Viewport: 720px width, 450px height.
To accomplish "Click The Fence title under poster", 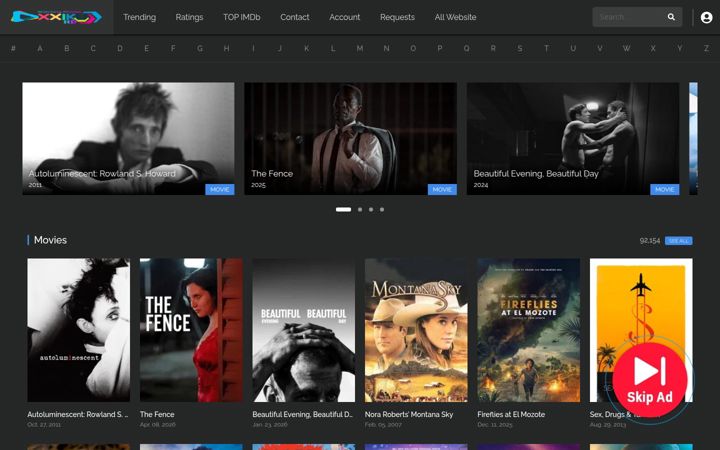I will pyautogui.click(x=157, y=414).
